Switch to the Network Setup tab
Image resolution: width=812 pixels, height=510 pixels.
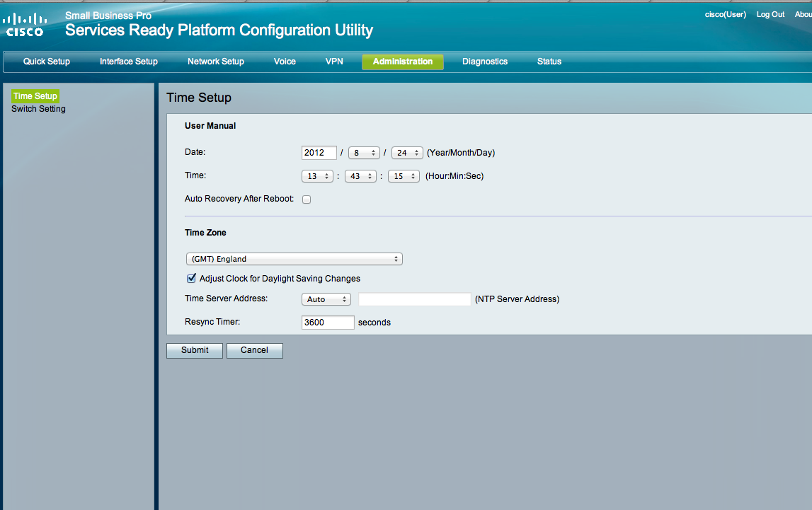coord(215,62)
